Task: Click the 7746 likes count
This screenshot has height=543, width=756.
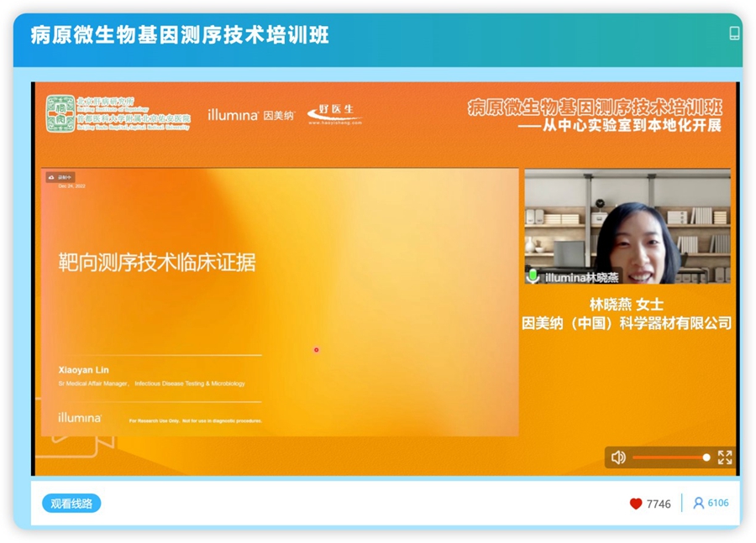Action: pyautogui.click(x=659, y=504)
